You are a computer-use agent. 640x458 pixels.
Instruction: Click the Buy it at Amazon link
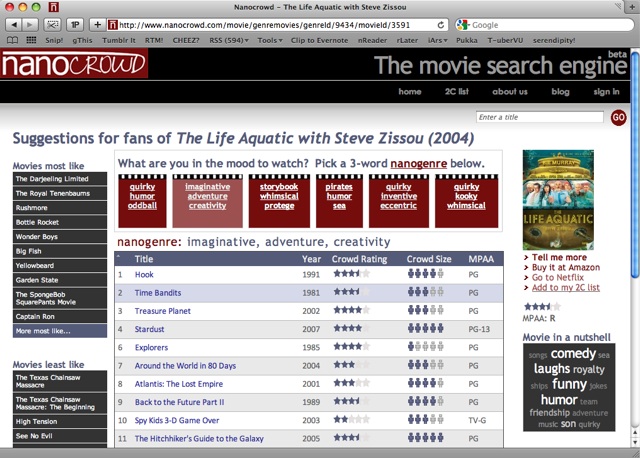(566, 267)
